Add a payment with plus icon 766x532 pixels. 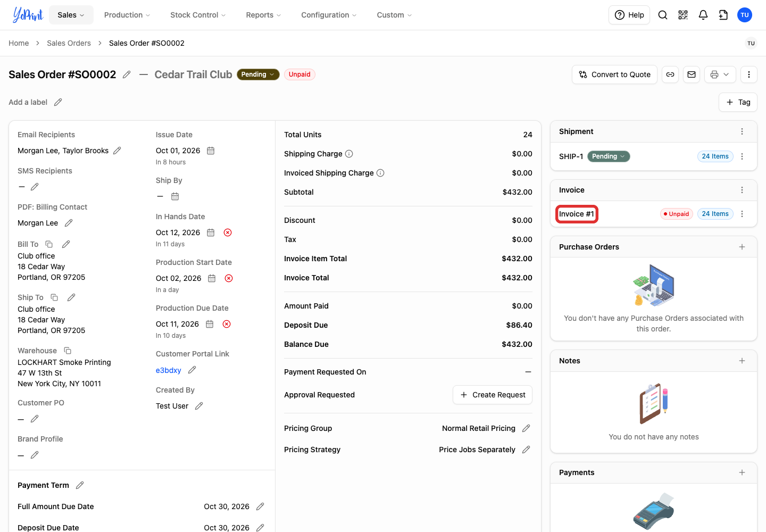742,472
